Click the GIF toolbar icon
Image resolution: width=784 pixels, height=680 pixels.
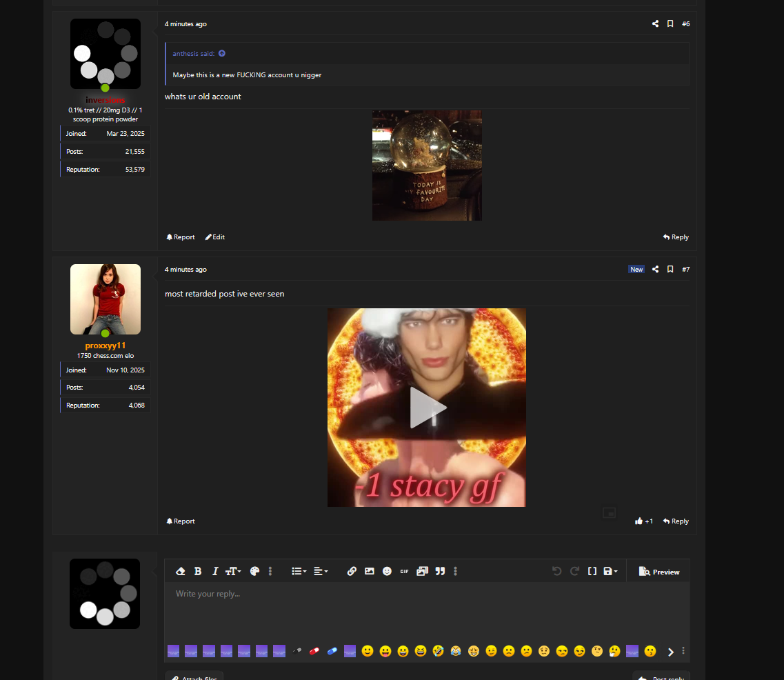click(x=405, y=572)
